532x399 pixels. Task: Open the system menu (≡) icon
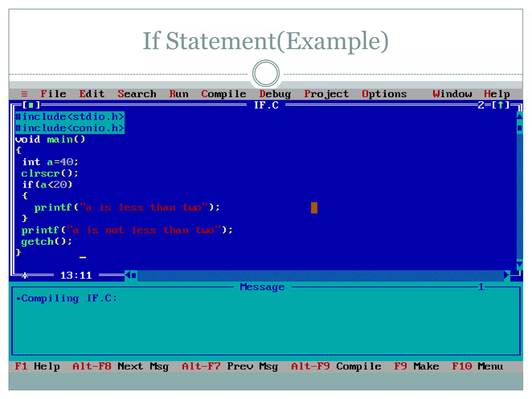24,94
